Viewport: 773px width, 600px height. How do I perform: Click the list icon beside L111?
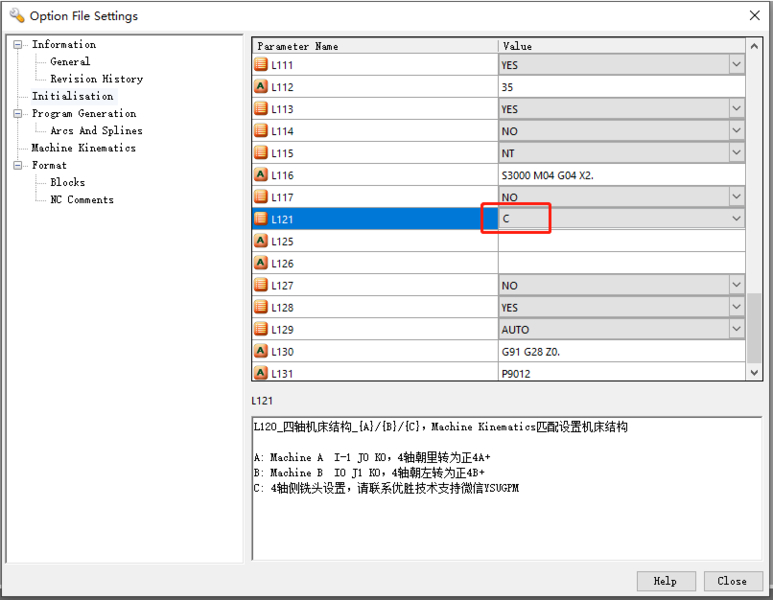[261, 65]
